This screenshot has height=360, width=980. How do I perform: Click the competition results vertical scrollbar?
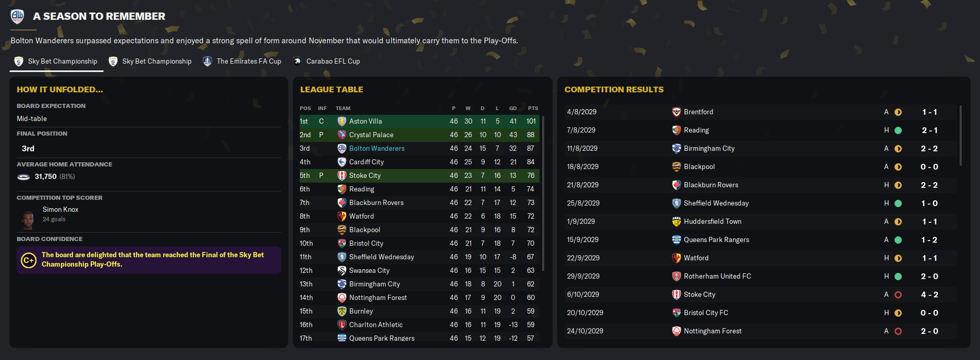point(961,136)
